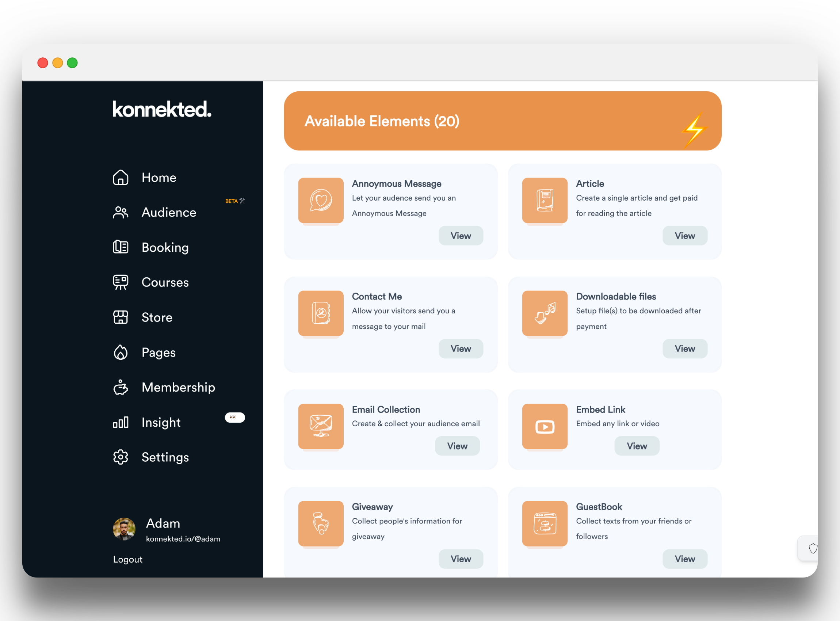The height and width of the screenshot is (621, 840).
Task: Open Pages using the flame icon
Action: point(121,352)
